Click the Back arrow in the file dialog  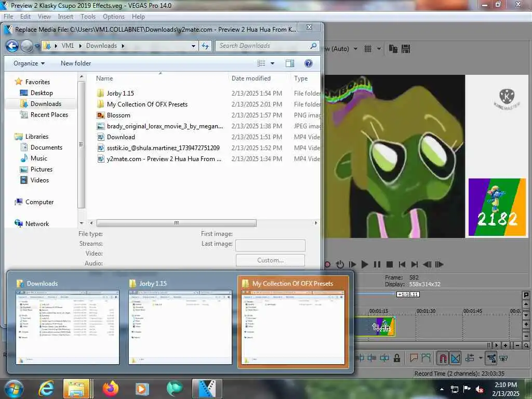pyautogui.click(x=12, y=46)
